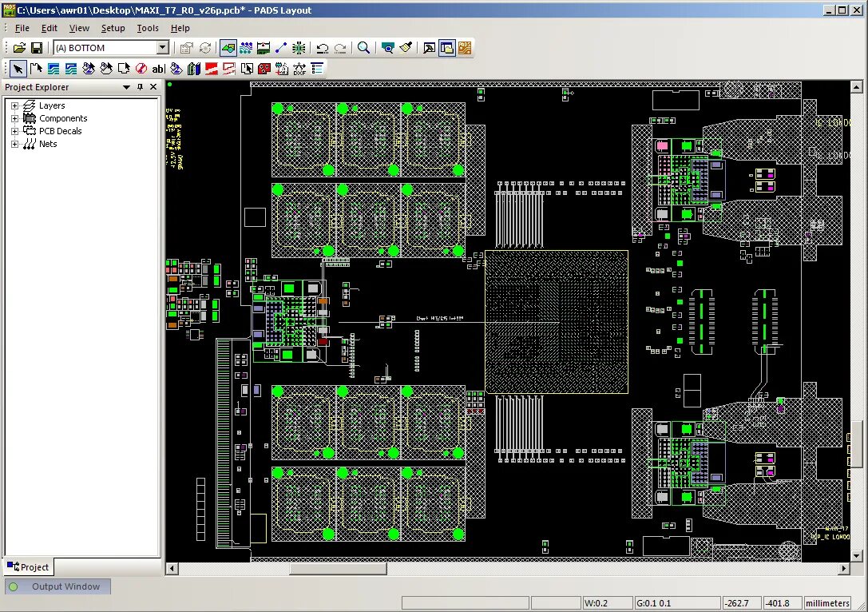This screenshot has width=868, height=612.
Task: Launch PADS Router from toolbar
Action: coord(465,48)
